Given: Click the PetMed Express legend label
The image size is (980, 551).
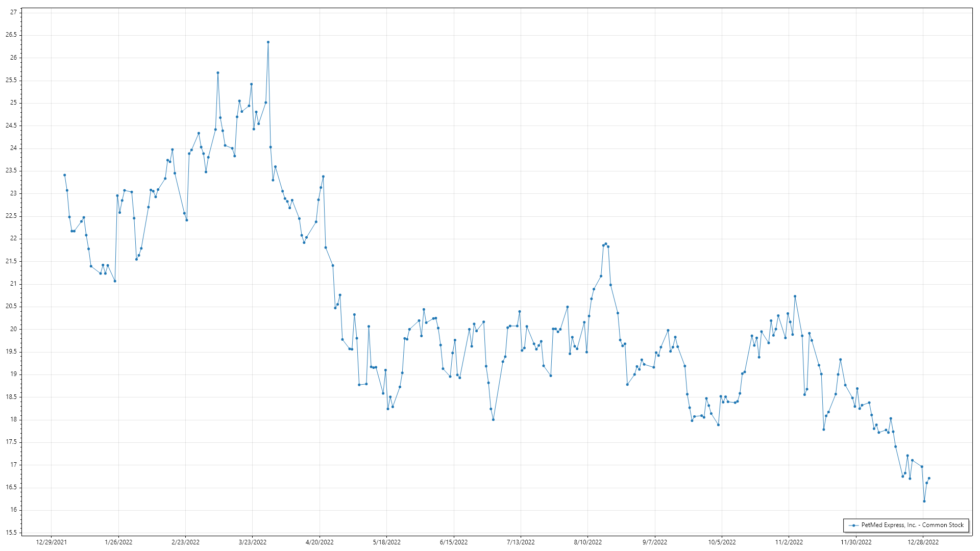Looking at the screenshot, I should tap(912, 525).
